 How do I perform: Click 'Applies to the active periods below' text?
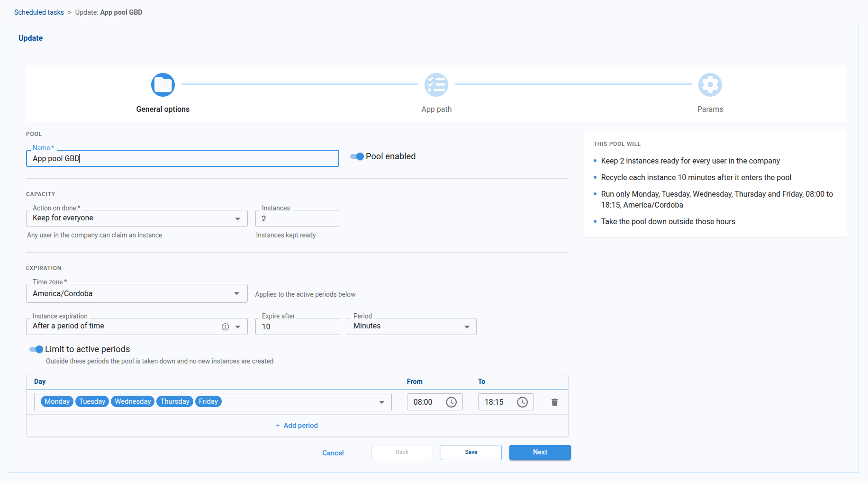point(305,294)
